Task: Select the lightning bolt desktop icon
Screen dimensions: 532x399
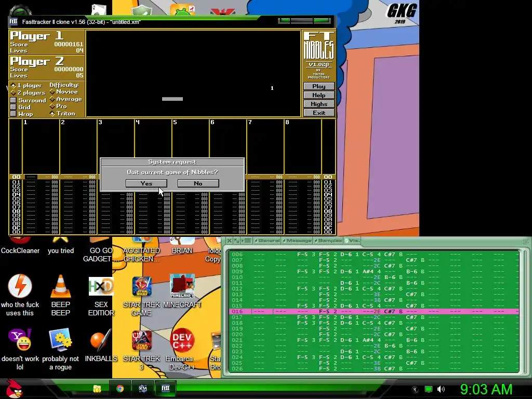Action: pyautogui.click(x=20, y=286)
